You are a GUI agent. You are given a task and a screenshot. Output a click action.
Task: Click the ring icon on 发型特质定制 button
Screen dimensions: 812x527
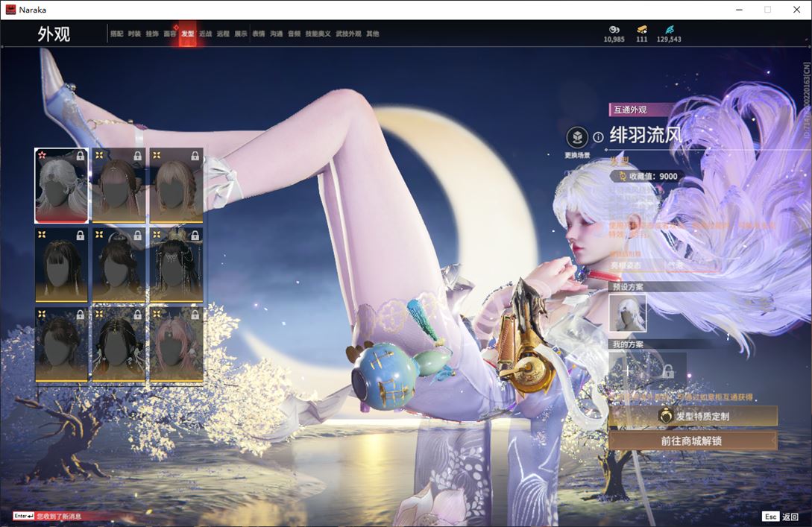point(665,416)
